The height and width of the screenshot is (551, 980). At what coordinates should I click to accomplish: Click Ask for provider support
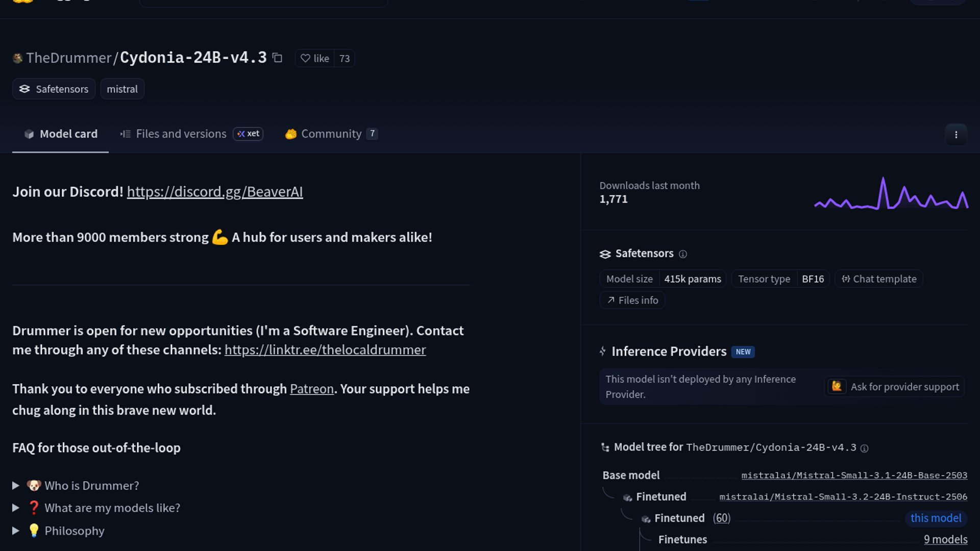pos(895,387)
